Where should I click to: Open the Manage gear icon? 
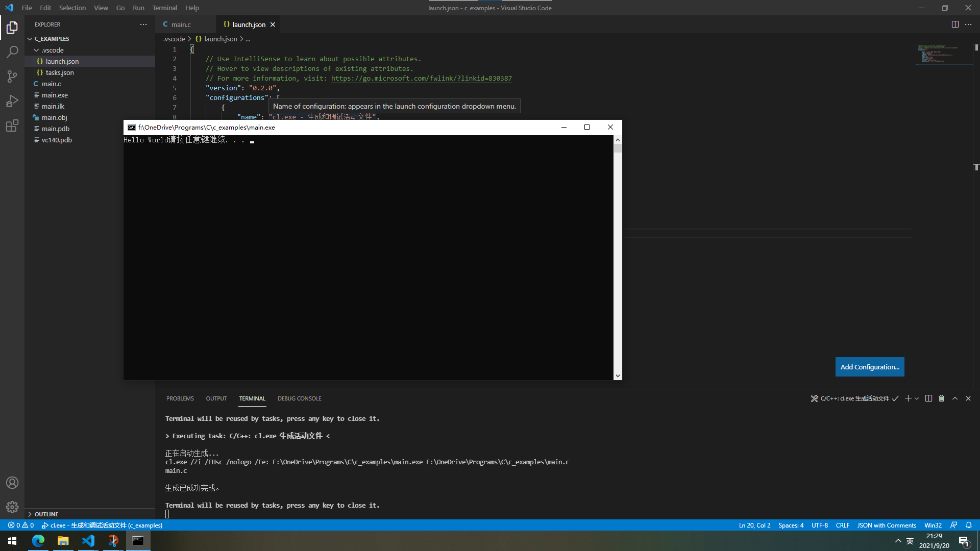click(12, 507)
